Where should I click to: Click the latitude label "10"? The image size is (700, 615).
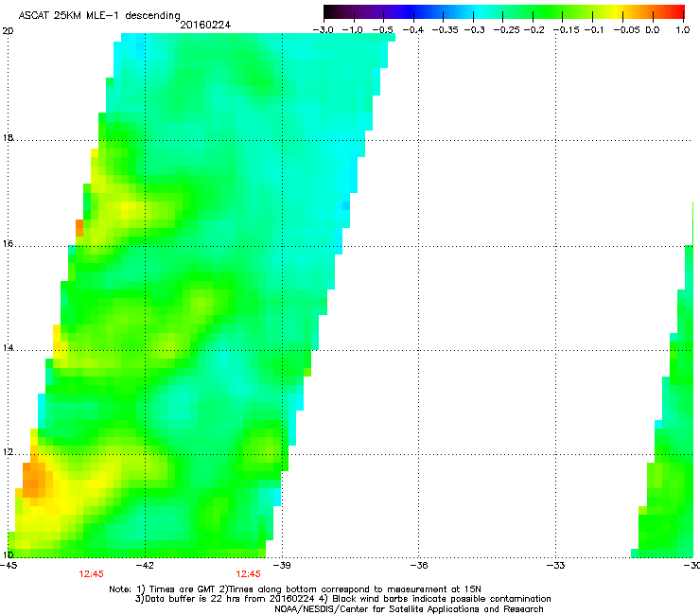tap(8, 554)
